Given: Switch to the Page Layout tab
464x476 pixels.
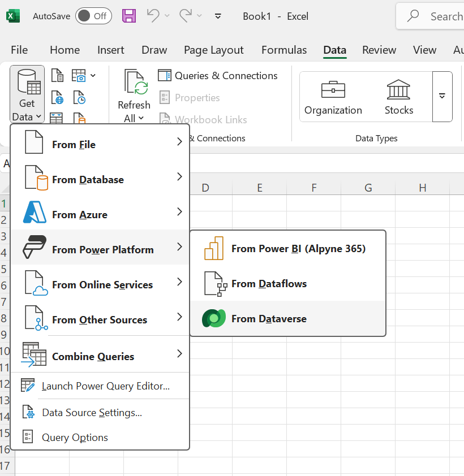Looking at the screenshot, I should tap(214, 50).
